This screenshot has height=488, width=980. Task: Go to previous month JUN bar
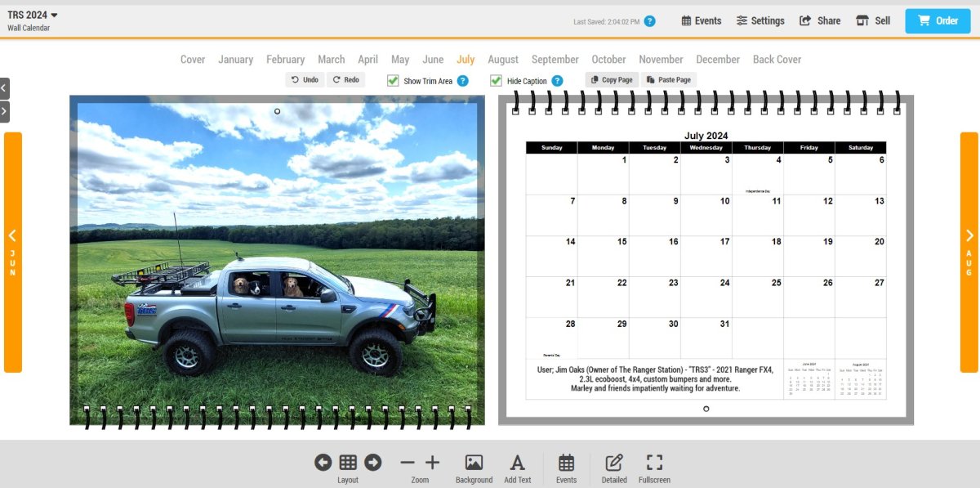13,253
